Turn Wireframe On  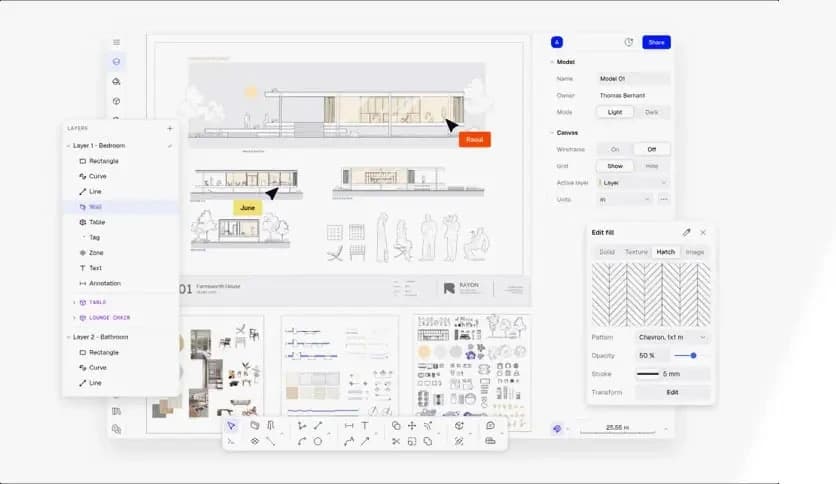pos(615,149)
